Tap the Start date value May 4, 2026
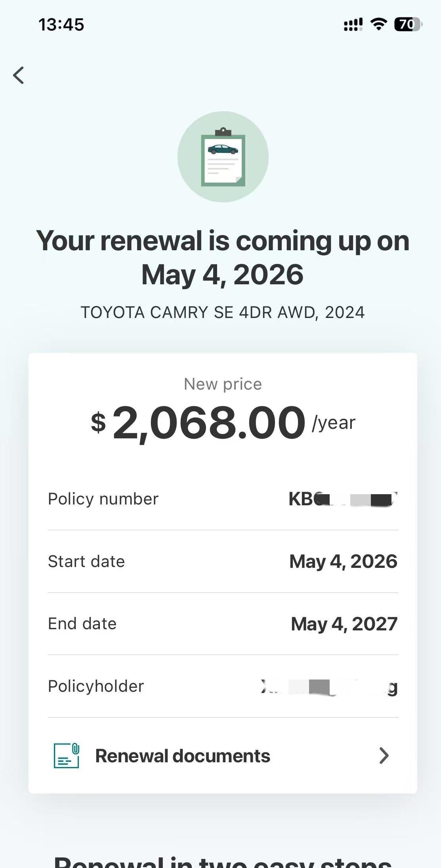This screenshot has height=868, width=441. [343, 562]
